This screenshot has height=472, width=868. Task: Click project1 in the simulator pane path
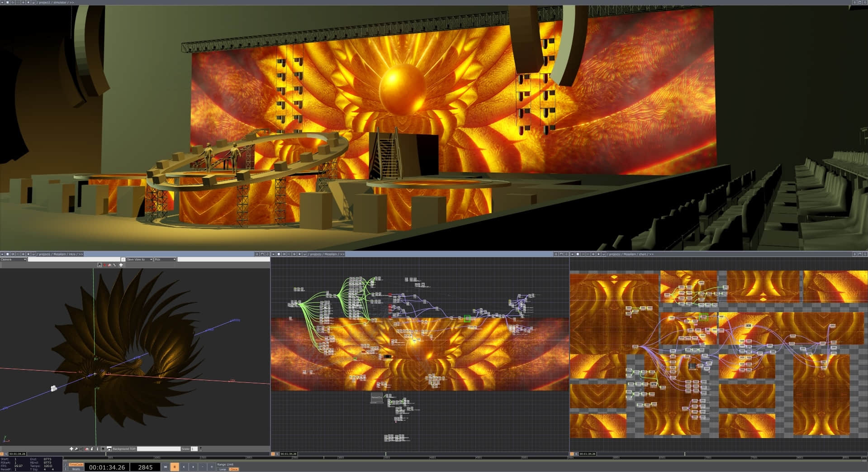pos(45,2)
